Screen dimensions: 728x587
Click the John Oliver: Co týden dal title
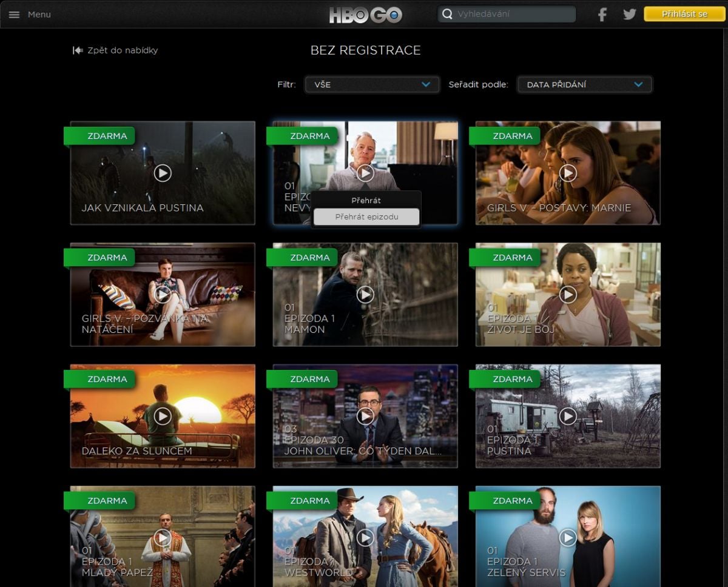[363, 451]
